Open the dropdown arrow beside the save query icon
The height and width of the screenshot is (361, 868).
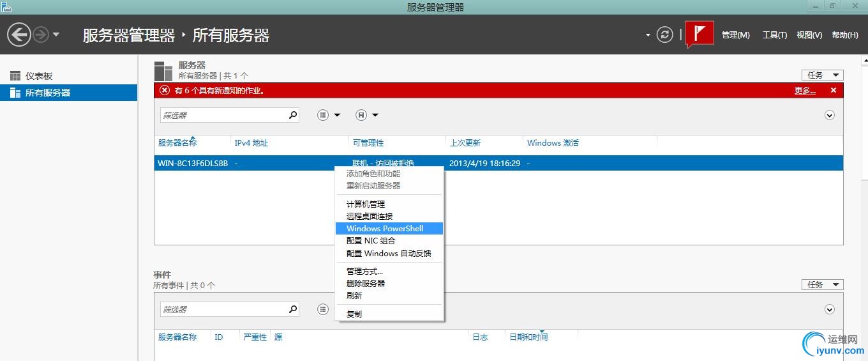[375, 115]
